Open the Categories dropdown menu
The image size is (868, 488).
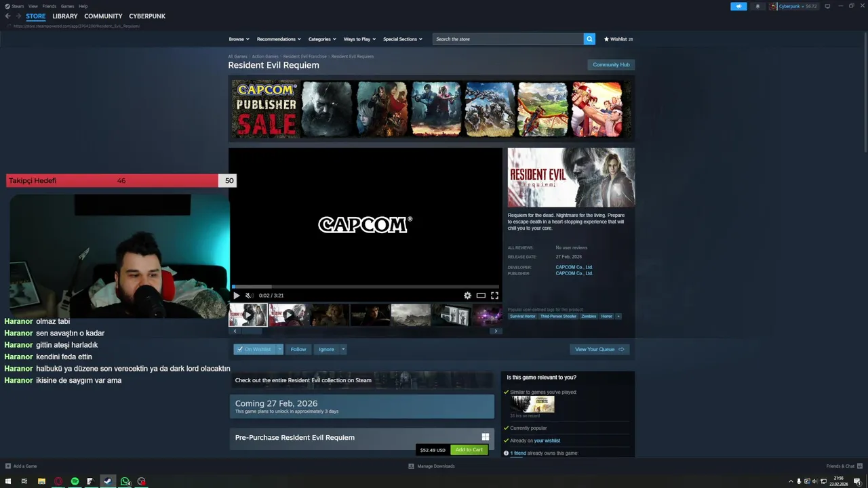322,39
